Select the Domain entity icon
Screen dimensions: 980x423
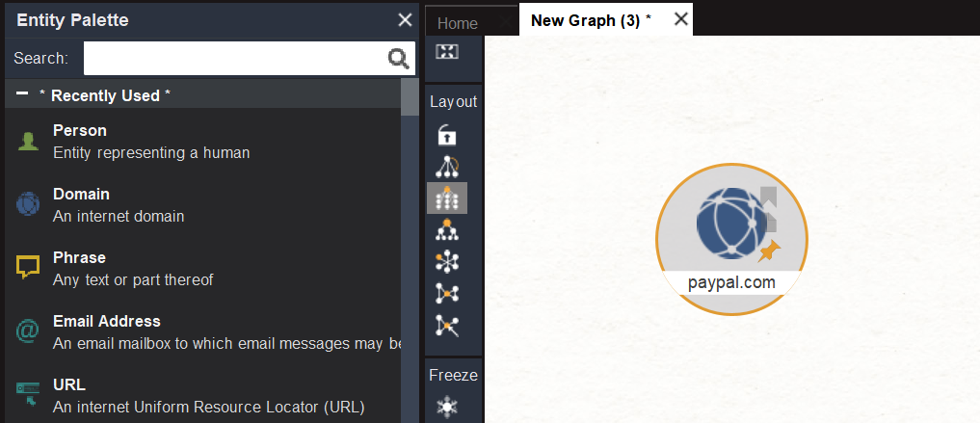click(x=28, y=204)
